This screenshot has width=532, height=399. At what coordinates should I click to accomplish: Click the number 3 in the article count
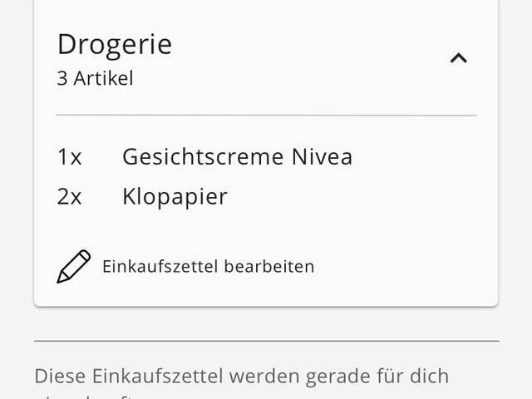pyautogui.click(x=62, y=79)
